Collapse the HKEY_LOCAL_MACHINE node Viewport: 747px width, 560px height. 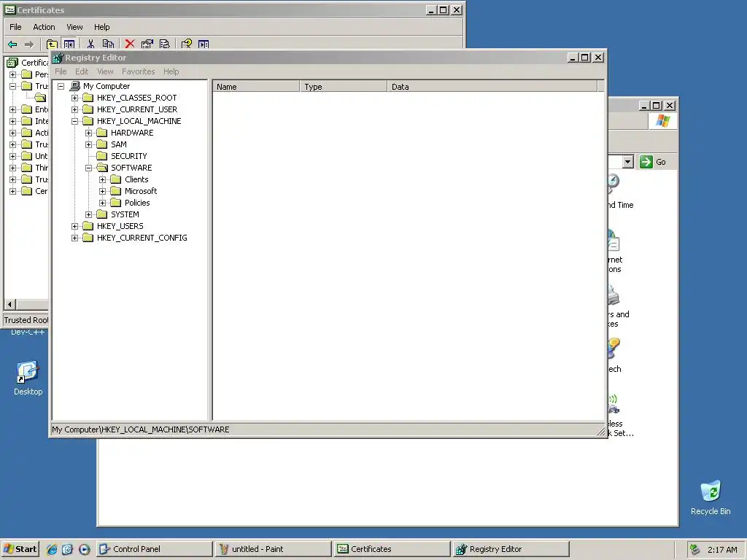click(x=75, y=122)
